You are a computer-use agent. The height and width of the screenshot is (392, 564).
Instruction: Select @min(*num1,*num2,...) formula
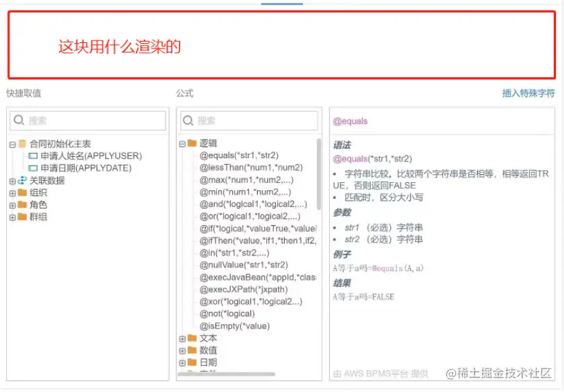click(245, 192)
